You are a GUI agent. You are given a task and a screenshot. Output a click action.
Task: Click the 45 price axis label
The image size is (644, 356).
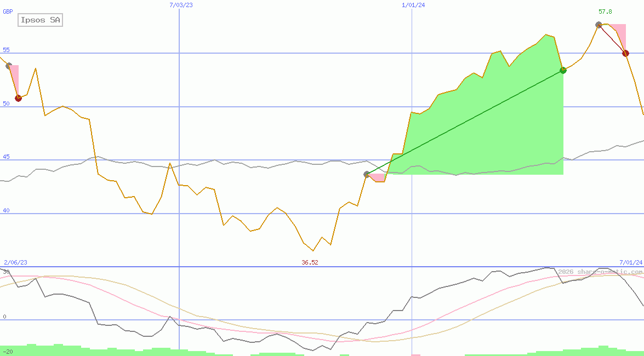coord(7,157)
